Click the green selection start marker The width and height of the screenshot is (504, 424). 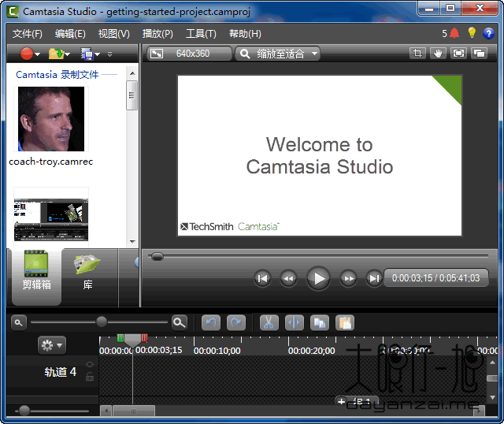tap(120, 338)
